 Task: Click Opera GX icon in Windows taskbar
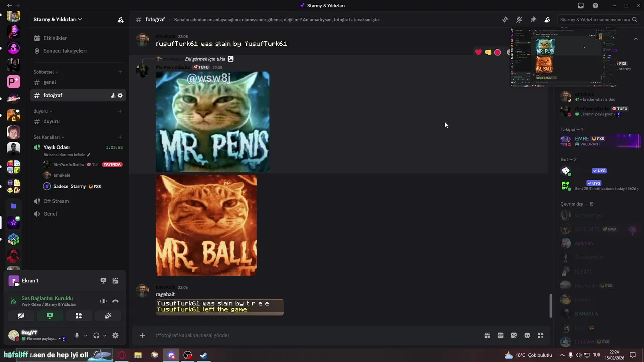click(122, 355)
